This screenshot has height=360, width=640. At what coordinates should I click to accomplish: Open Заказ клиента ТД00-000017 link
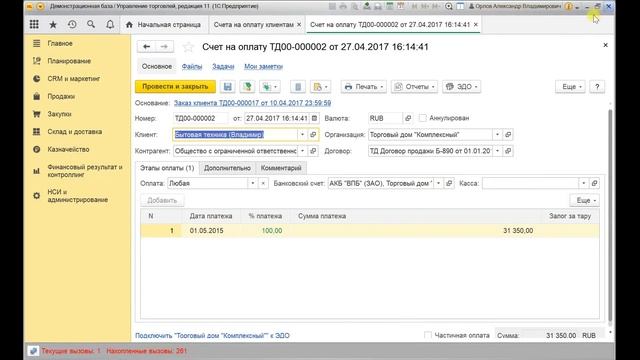pyautogui.click(x=252, y=103)
